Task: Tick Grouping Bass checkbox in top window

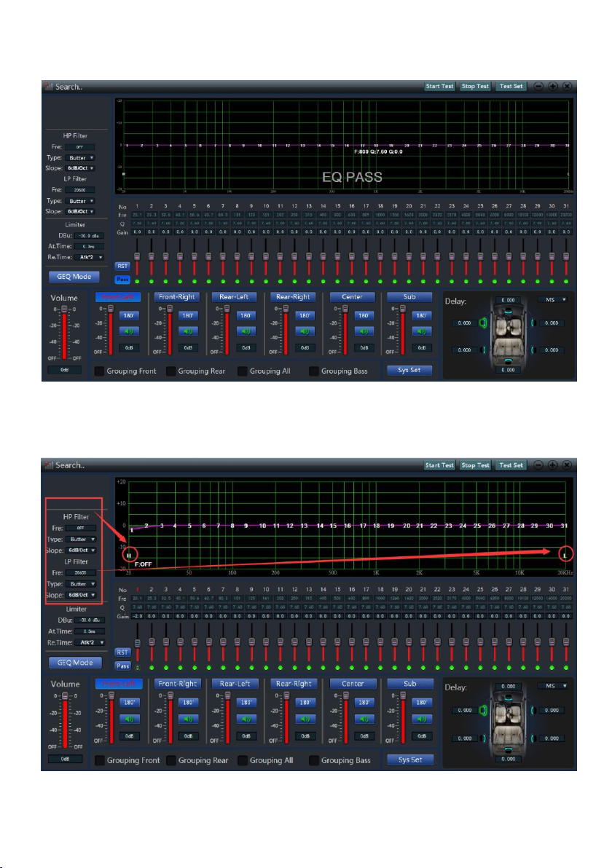Action: 314,371
